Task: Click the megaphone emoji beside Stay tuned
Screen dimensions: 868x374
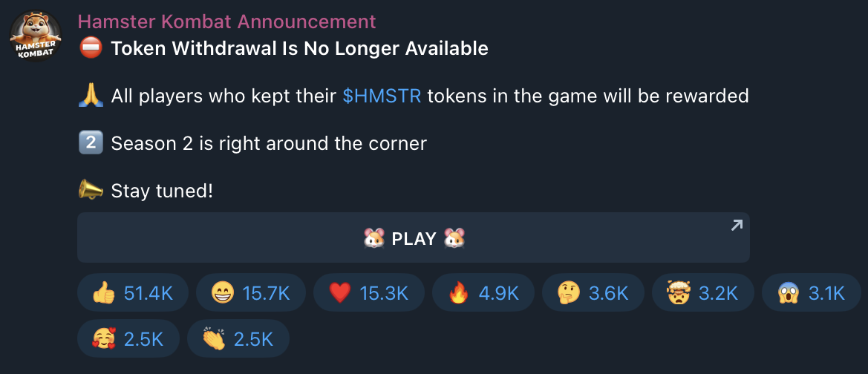Action: tap(91, 191)
